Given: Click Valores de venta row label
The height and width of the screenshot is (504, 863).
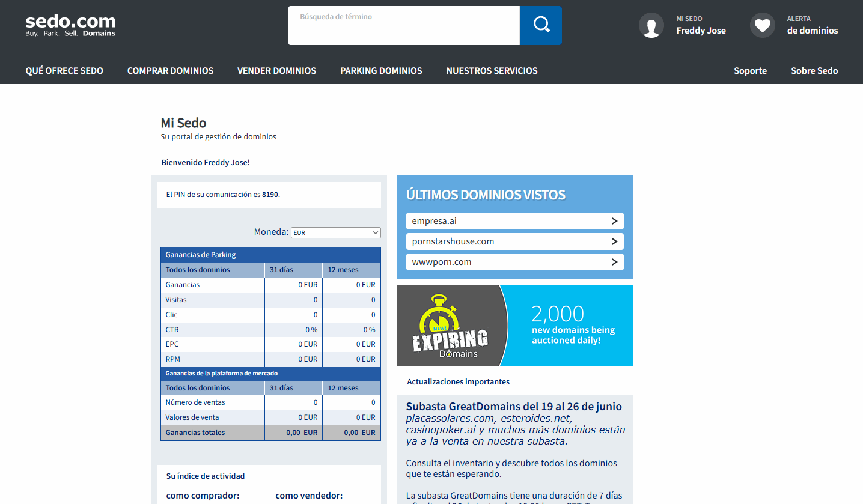Looking at the screenshot, I should click(x=192, y=417).
